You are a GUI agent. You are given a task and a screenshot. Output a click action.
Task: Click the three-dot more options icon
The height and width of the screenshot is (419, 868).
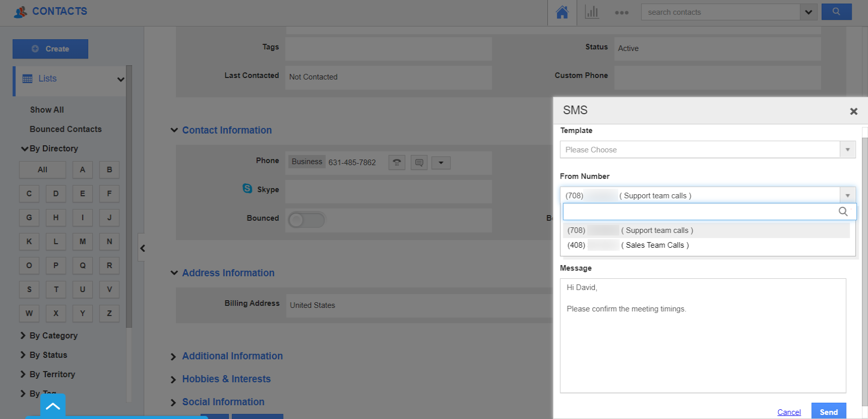621,12
